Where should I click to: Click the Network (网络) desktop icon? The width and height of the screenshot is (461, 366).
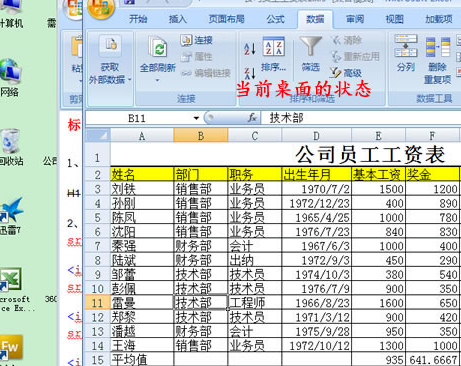click(11, 71)
